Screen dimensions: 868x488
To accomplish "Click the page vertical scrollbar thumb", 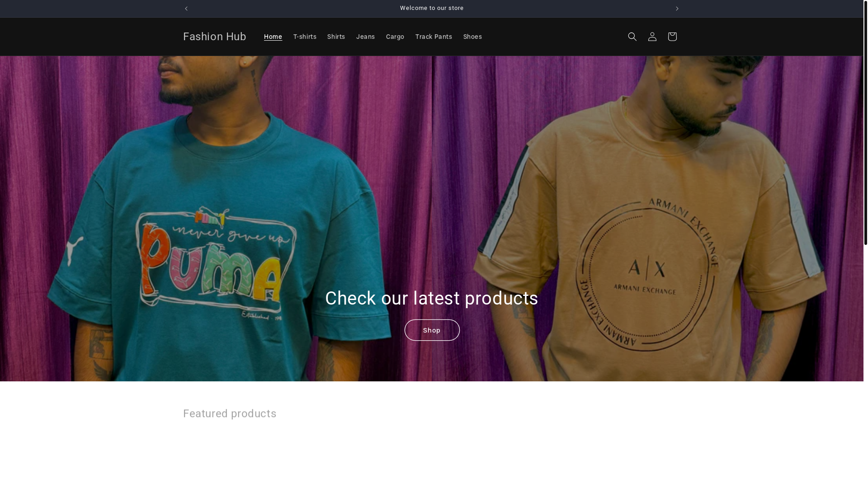I will pyautogui.click(x=866, y=122).
